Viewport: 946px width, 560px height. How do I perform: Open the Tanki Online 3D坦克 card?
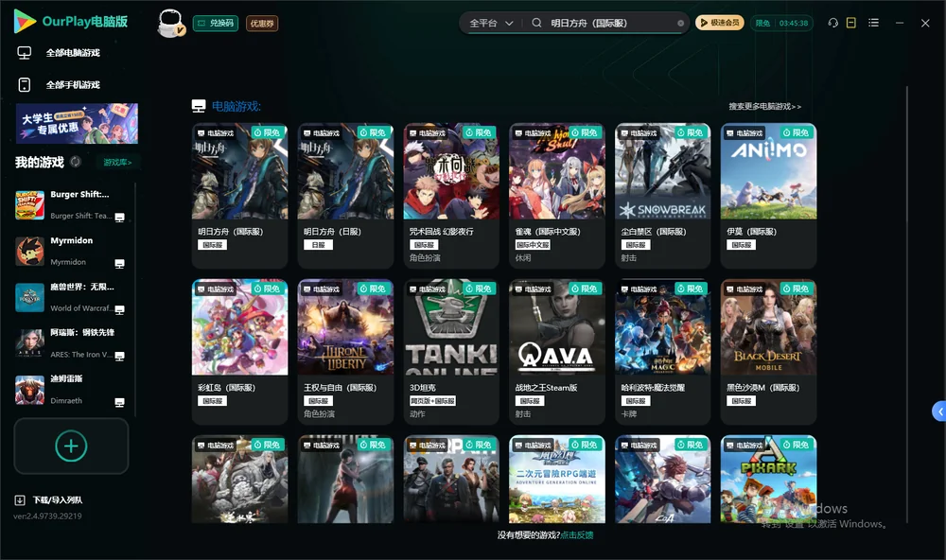(x=451, y=352)
